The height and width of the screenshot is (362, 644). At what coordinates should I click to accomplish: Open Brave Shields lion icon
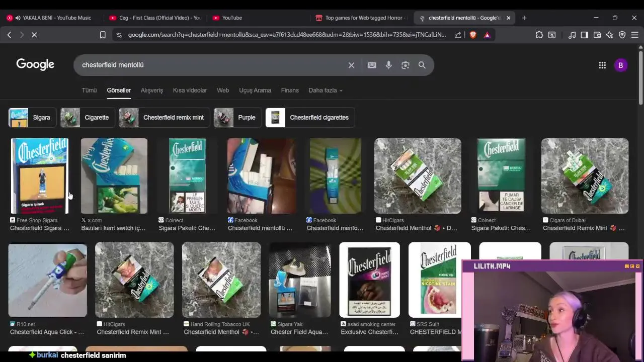point(473,35)
